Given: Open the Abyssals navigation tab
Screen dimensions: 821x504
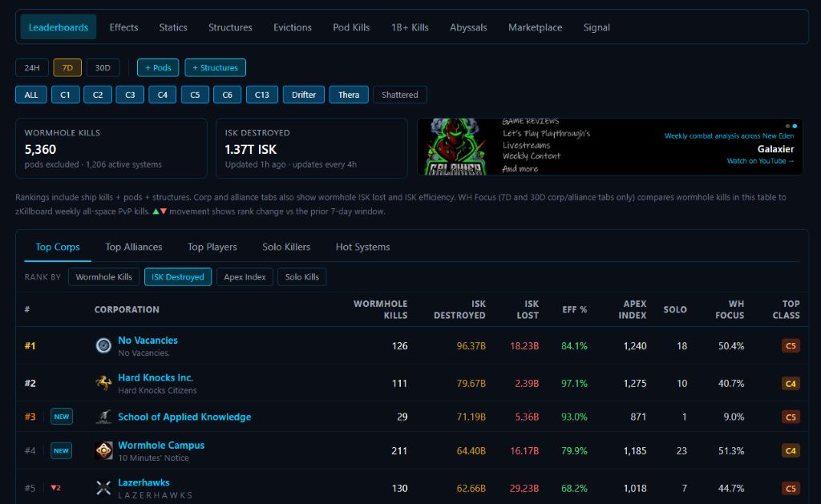Looking at the screenshot, I should (x=468, y=27).
